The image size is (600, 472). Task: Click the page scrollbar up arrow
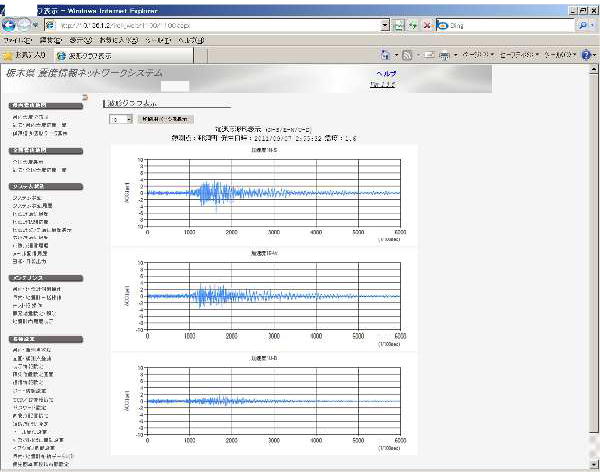594,69
